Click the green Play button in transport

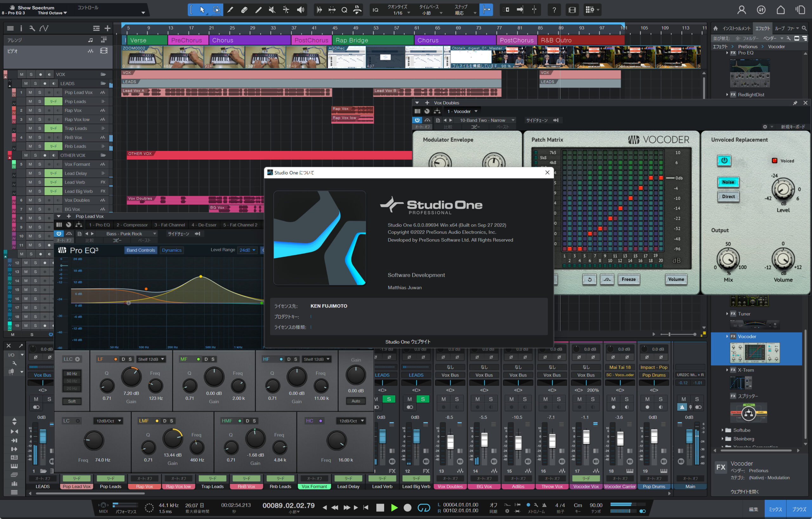(394, 508)
